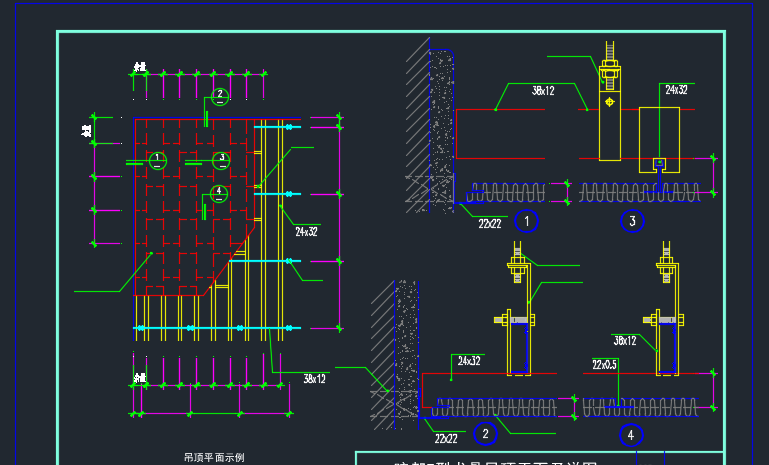The height and width of the screenshot is (465, 769).
Task: Click "24x32" label in the ceiling plan
Action: click(307, 232)
